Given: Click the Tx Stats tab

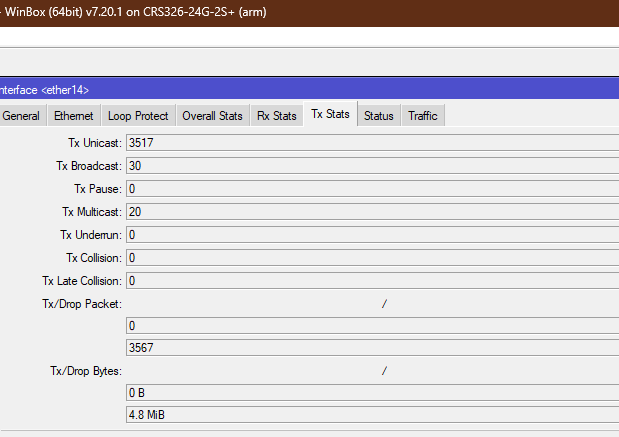Looking at the screenshot, I should [330, 114].
